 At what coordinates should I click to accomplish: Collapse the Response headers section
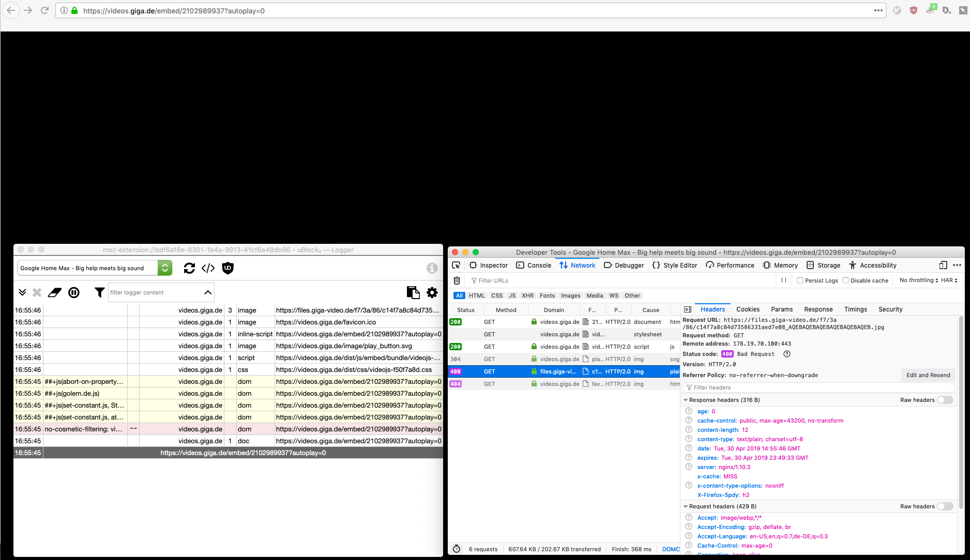click(686, 400)
